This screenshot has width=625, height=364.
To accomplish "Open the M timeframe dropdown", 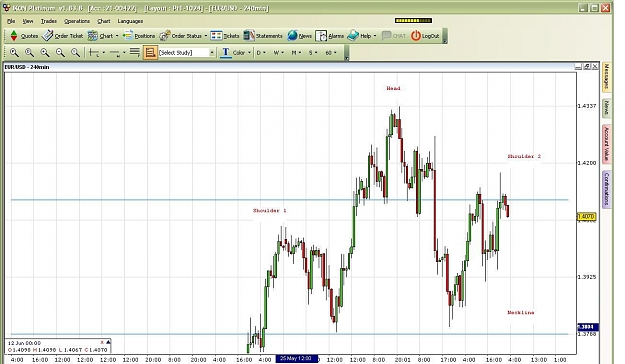I will [296, 53].
